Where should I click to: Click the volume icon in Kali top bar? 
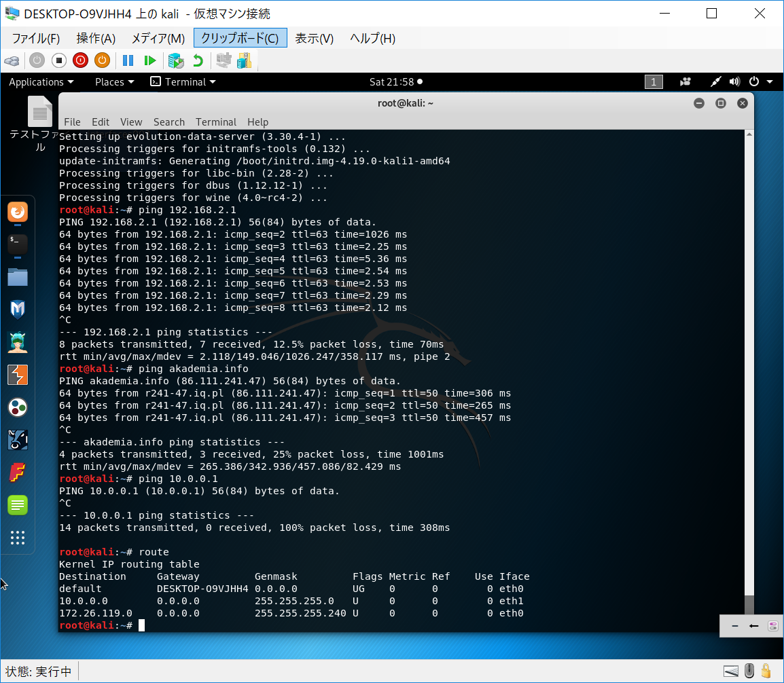[734, 82]
